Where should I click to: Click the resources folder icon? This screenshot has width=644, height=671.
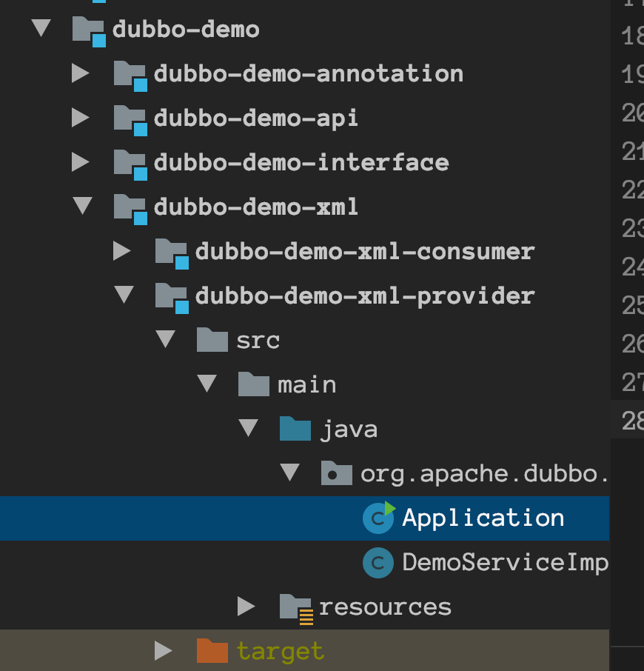click(x=295, y=607)
